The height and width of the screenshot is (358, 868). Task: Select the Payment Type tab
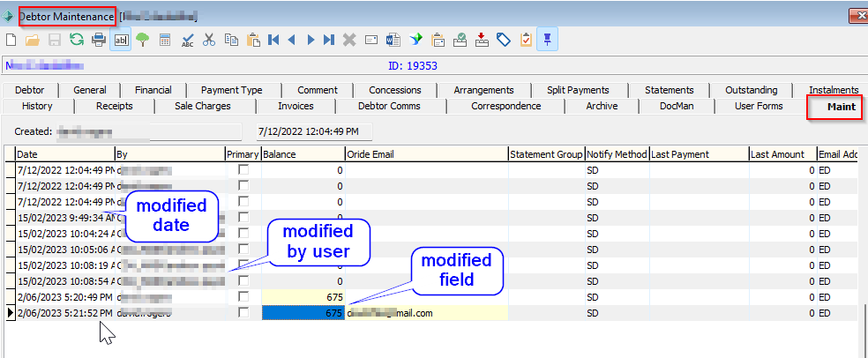(231, 90)
